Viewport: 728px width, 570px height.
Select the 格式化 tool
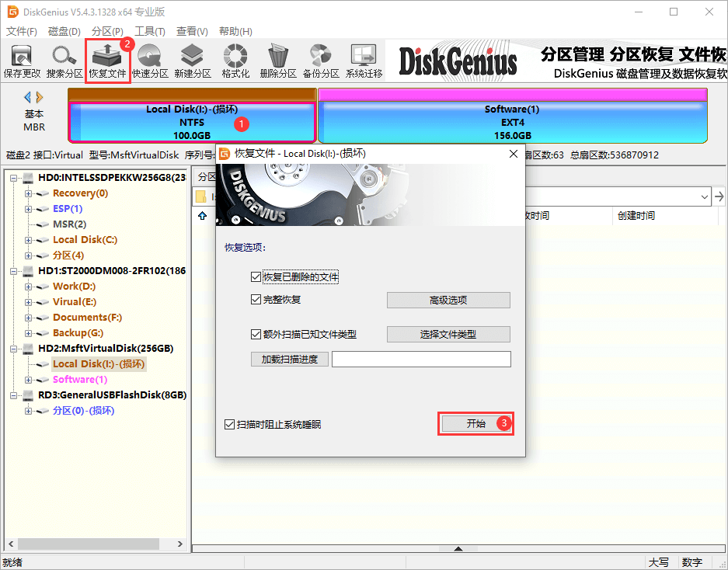click(x=235, y=61)
